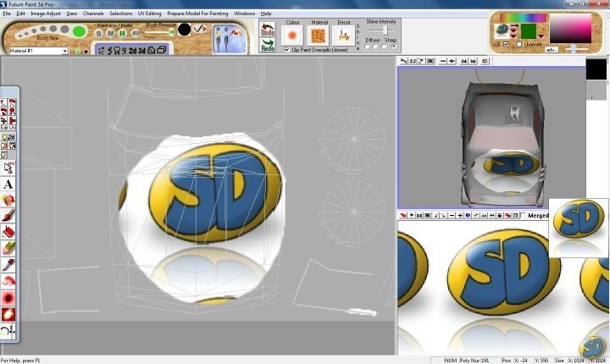Open the Selections menu

coord(120,14)
